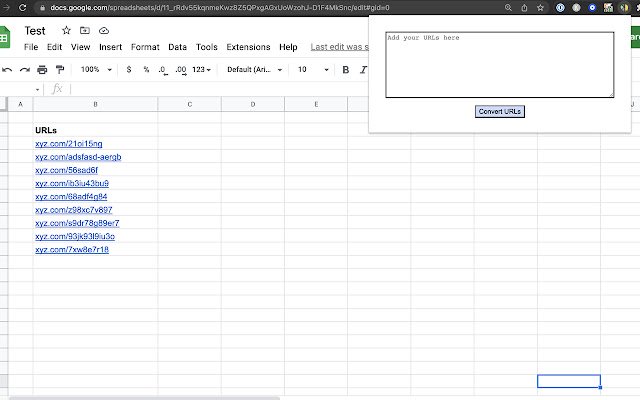
Task: Click the Add your URLs here textarea
Action: pyautogui.click(x=500, y=65)
